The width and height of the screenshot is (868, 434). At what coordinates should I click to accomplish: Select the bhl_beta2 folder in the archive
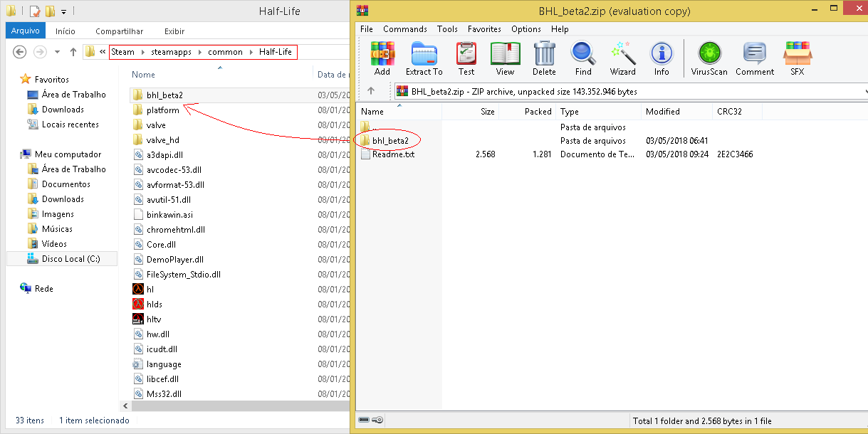tap(385, 141)
